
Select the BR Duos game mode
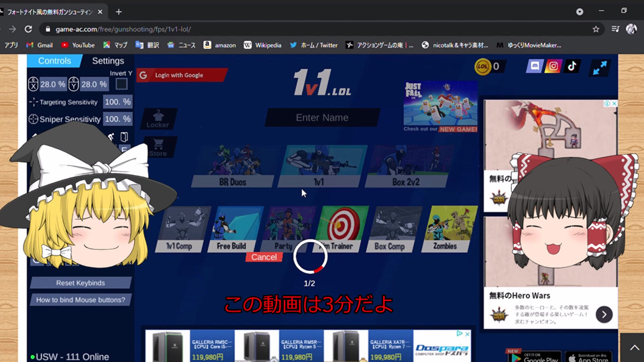tap(233, 166)
